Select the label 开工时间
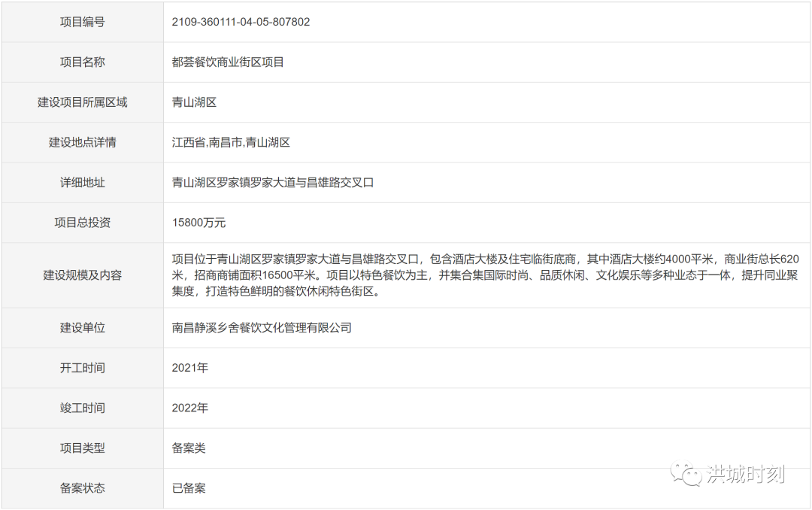The image size is (812, 510). [83, 368]
